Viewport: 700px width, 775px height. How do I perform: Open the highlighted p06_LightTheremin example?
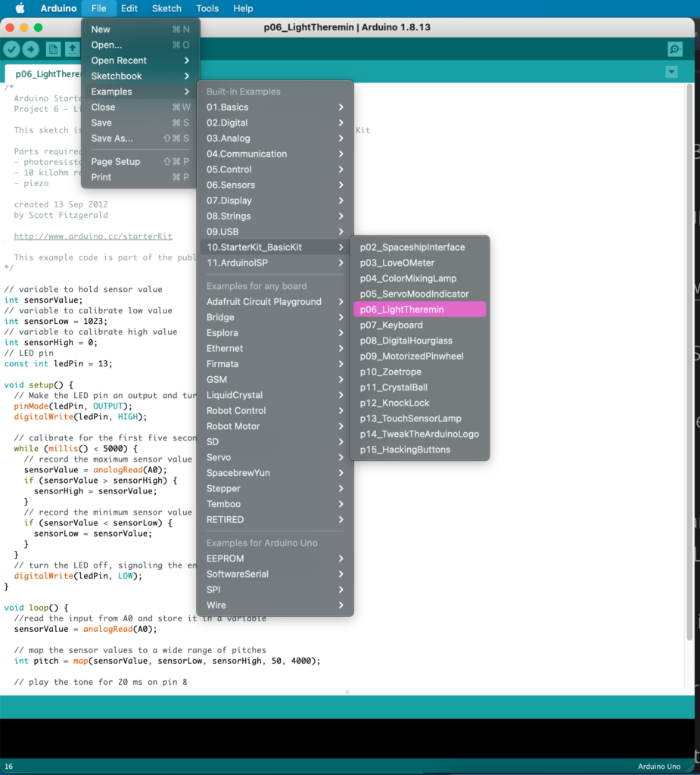[420, 310]
